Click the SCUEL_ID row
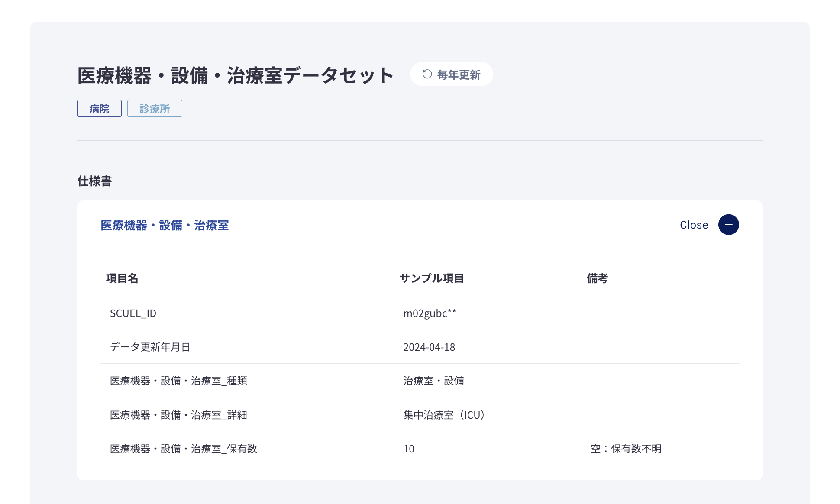 133,313
